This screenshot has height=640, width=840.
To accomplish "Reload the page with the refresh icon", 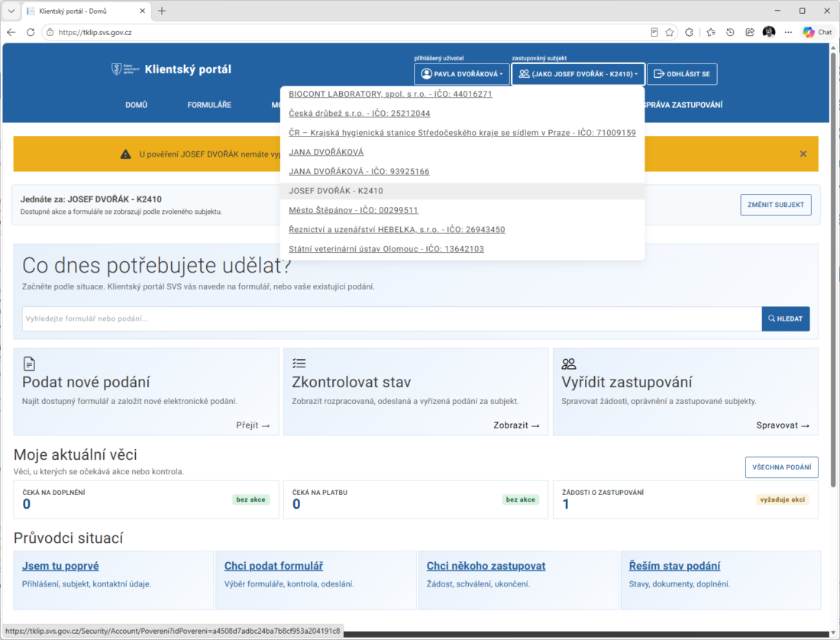I will [31, 32].
